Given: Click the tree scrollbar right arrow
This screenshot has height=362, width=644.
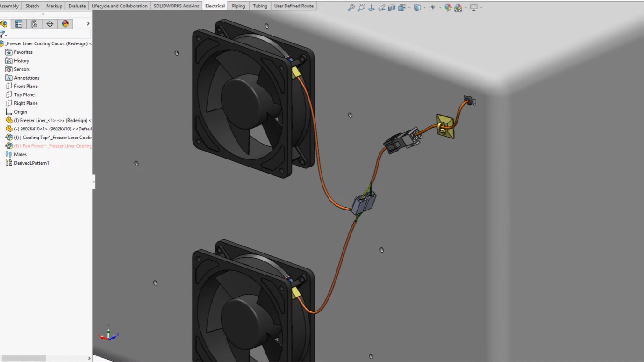Looking at the screenshot, I should (89, 358).
